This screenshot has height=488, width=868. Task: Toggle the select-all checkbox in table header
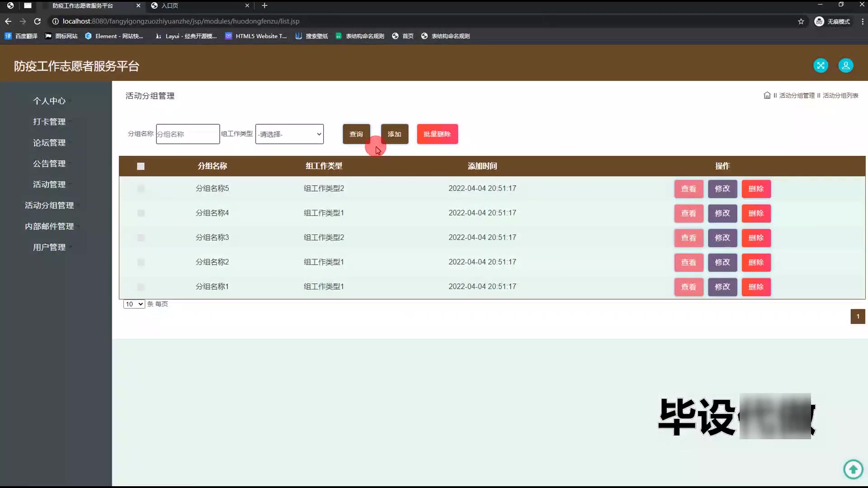[x=141, y=166]
